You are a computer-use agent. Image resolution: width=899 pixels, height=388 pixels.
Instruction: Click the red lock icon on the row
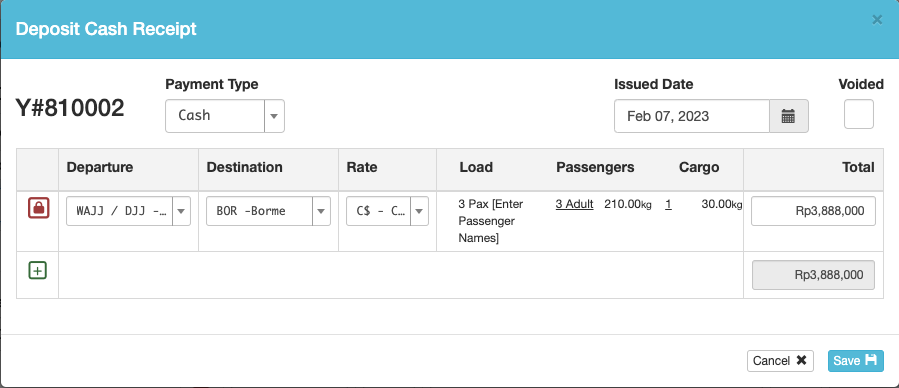click(38, 207)
